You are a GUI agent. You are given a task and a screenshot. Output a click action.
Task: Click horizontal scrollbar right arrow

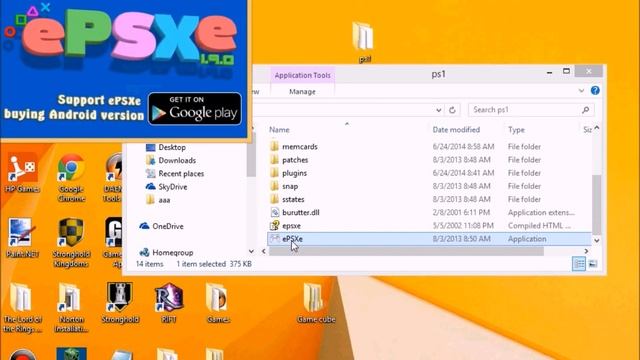click(x=586, y=251)
